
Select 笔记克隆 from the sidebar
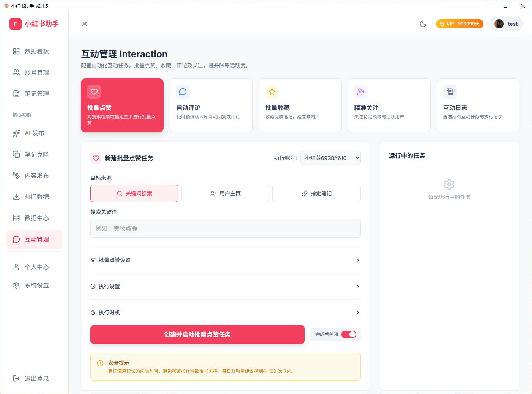tap(34, 154)
